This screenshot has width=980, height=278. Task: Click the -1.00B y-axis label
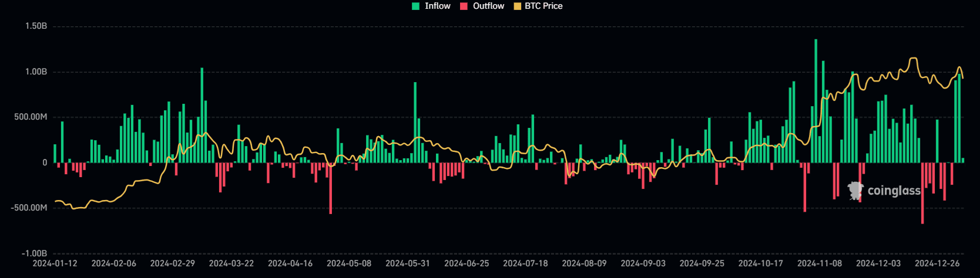(x=34, y=253)
